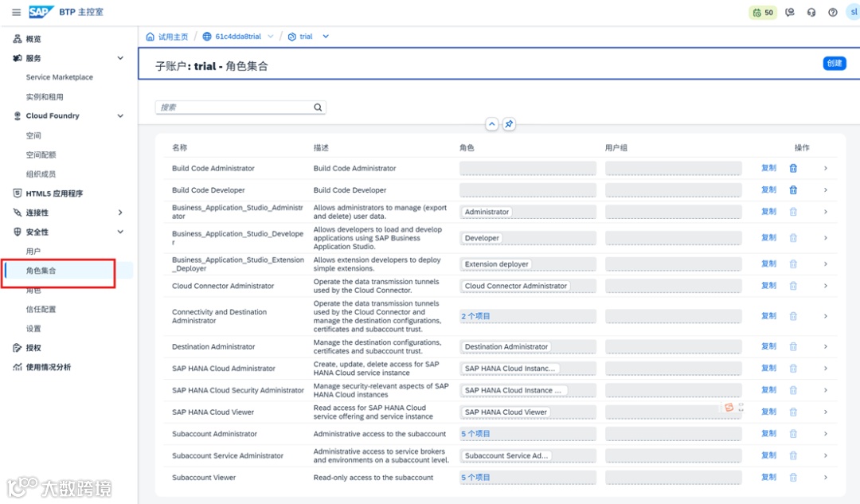Image resolution: width=860 pixels, height=504 pixels.
Task: Open the trial days remaining badge
Action: click(763, 12)
